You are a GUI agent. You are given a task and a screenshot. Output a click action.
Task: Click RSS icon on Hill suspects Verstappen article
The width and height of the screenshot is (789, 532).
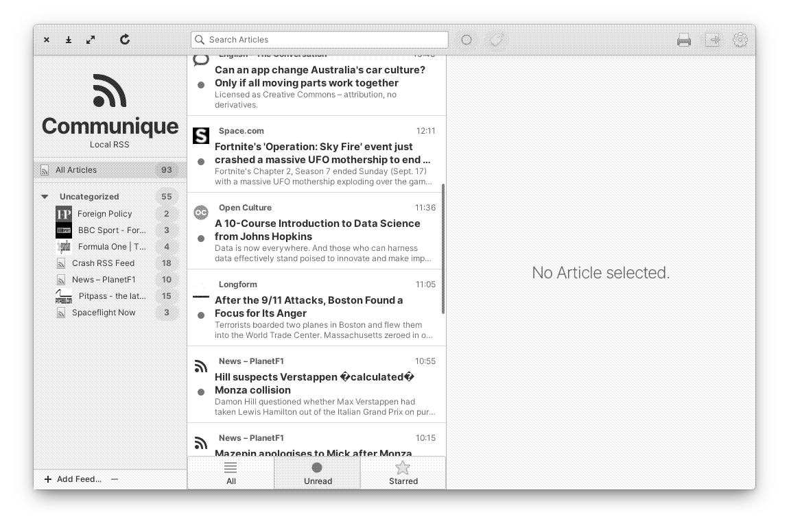point(201,367)
